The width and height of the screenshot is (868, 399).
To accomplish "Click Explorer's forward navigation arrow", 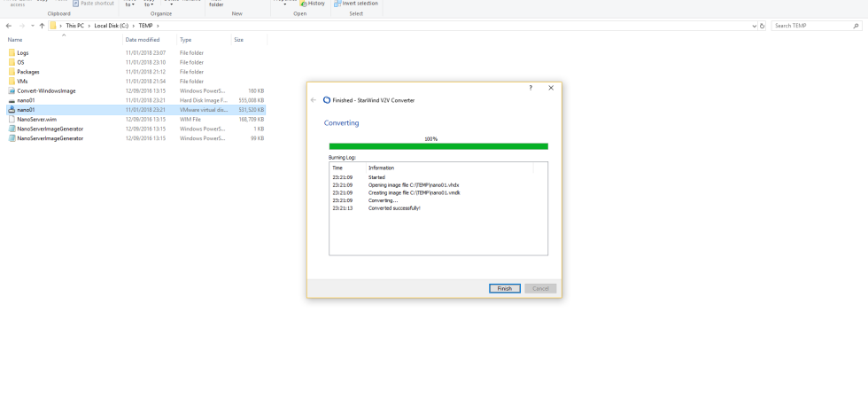I will (21, 26).
